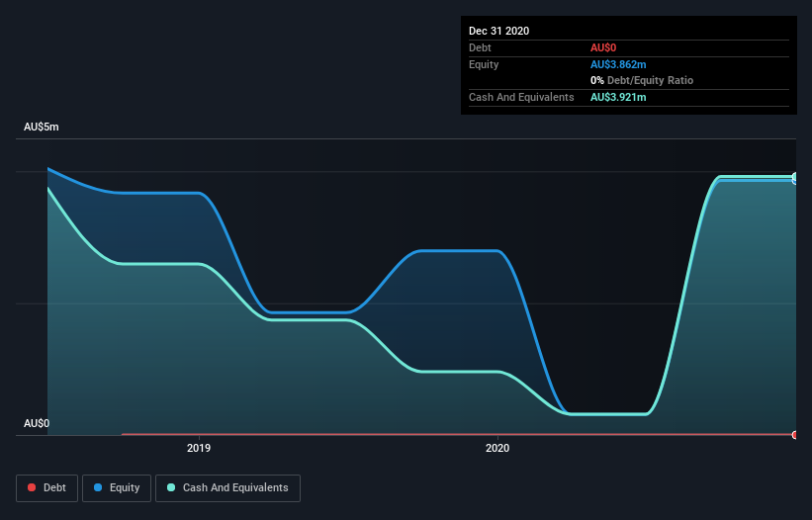
Task: Click the red AU$0 Debt value
Action: point(603,48)
